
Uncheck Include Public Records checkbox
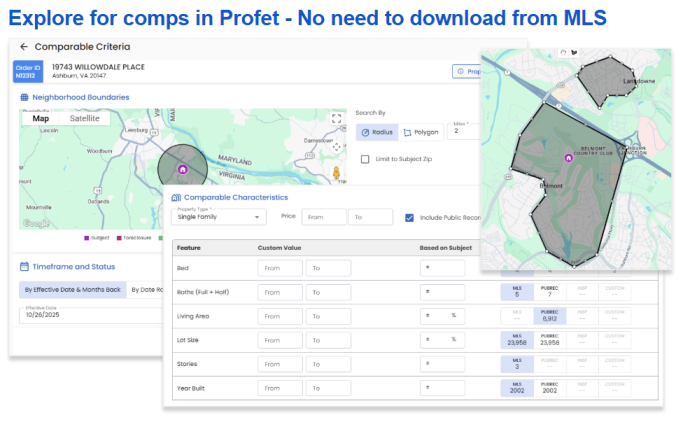pos(410,217)
